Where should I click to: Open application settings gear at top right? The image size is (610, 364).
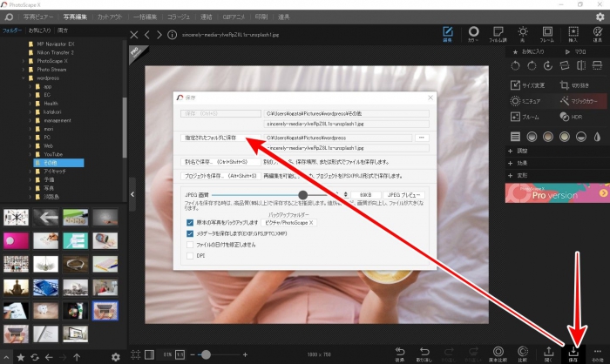(x=600, y=17)
